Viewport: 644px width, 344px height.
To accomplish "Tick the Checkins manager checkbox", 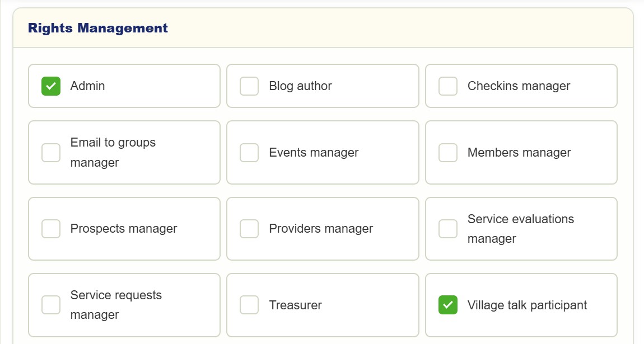I will (448, 86).
